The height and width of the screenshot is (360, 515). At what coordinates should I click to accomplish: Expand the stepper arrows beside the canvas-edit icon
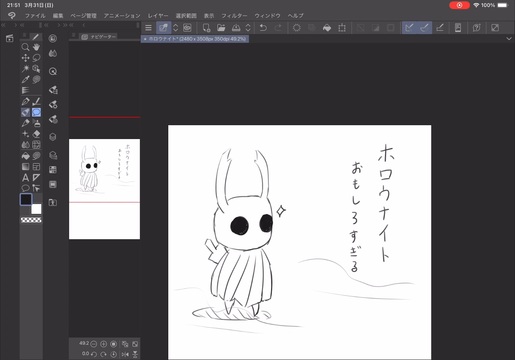coord(176,28)
